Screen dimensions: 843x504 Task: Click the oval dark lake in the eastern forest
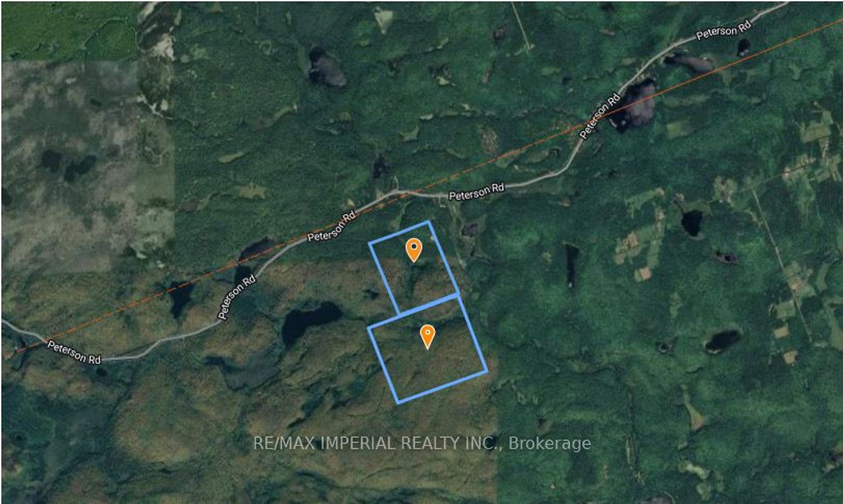(x=723, y=342)
